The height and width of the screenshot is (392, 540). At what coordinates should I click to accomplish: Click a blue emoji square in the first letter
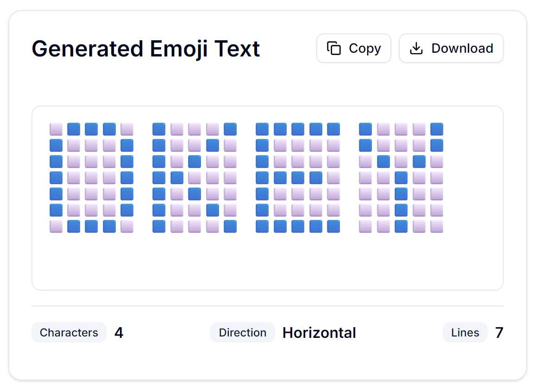(x=56, y=145)
